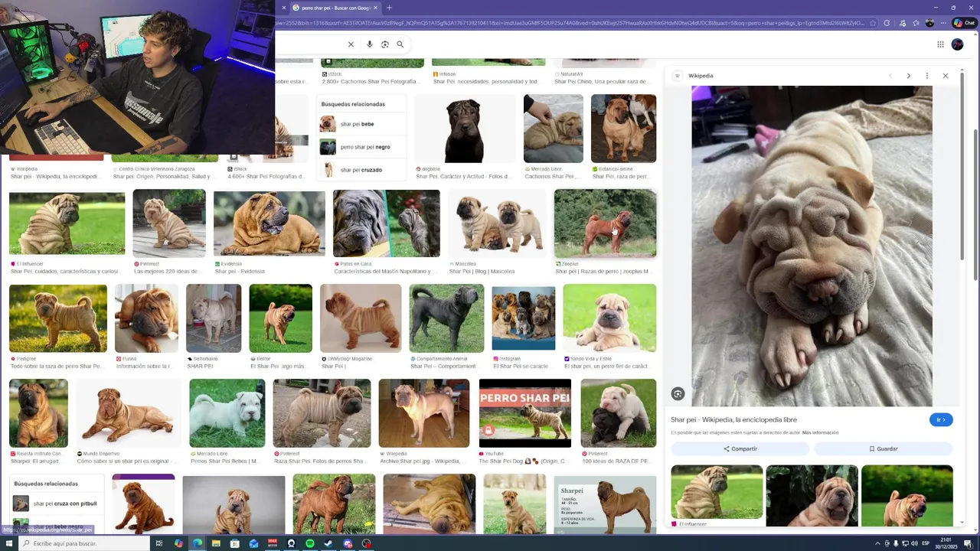Clear the Google search box text
This screenshot has height=551, width=980.
351,44
